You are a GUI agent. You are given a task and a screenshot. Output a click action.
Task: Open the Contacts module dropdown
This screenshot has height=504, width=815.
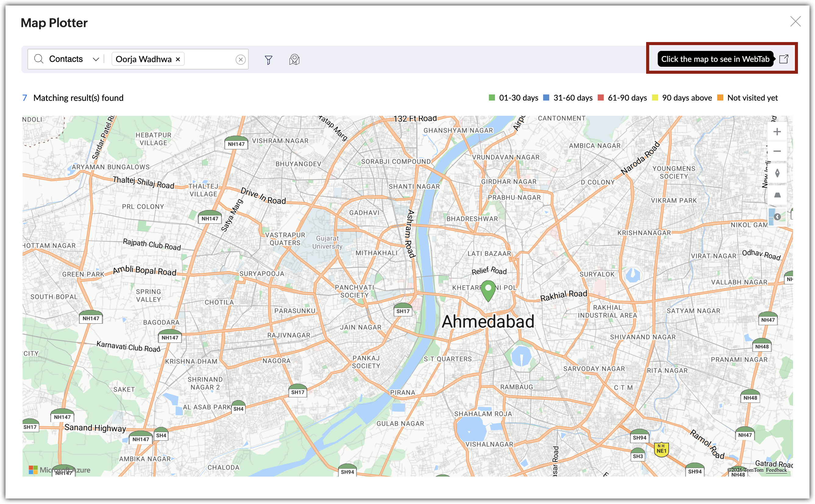pyautogui.click(x=74, y=59)
